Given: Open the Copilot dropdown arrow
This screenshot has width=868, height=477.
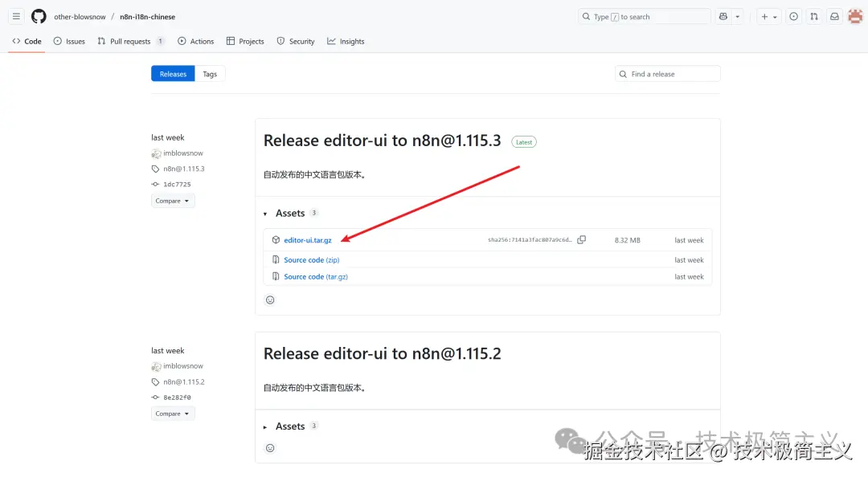Looking at the screenshot, I should point(737,17).
